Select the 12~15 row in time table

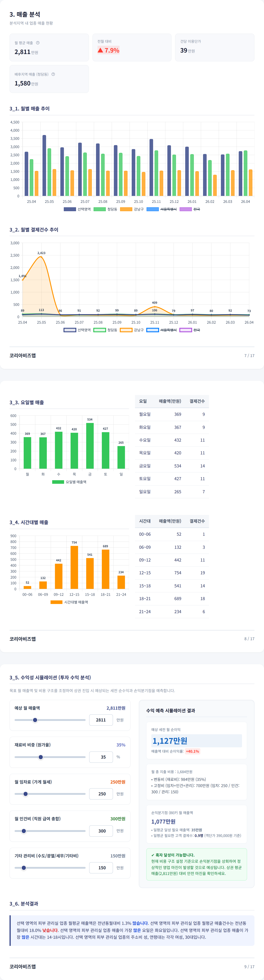(x=172, y=573)
